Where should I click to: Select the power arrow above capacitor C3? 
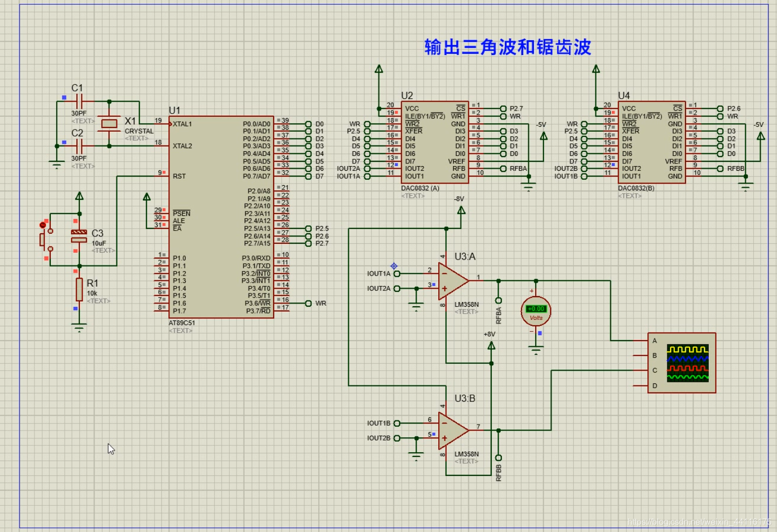pos(79,196)
